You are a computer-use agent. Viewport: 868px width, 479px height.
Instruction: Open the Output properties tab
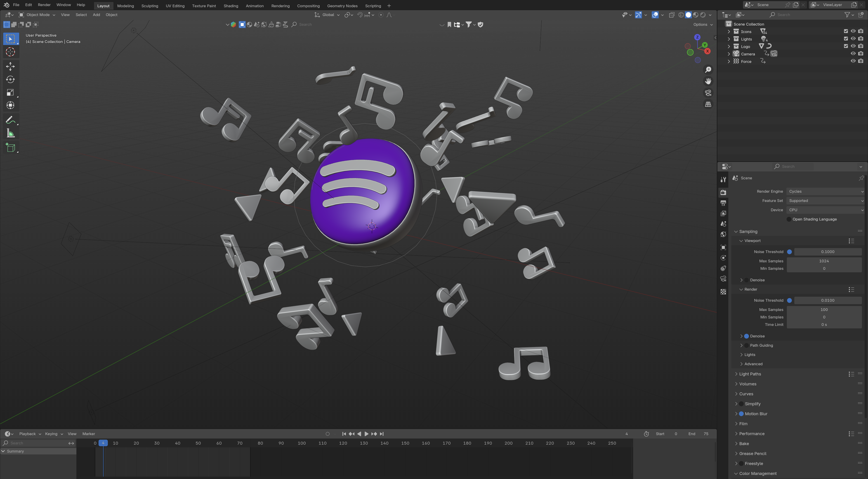[723, 203]
